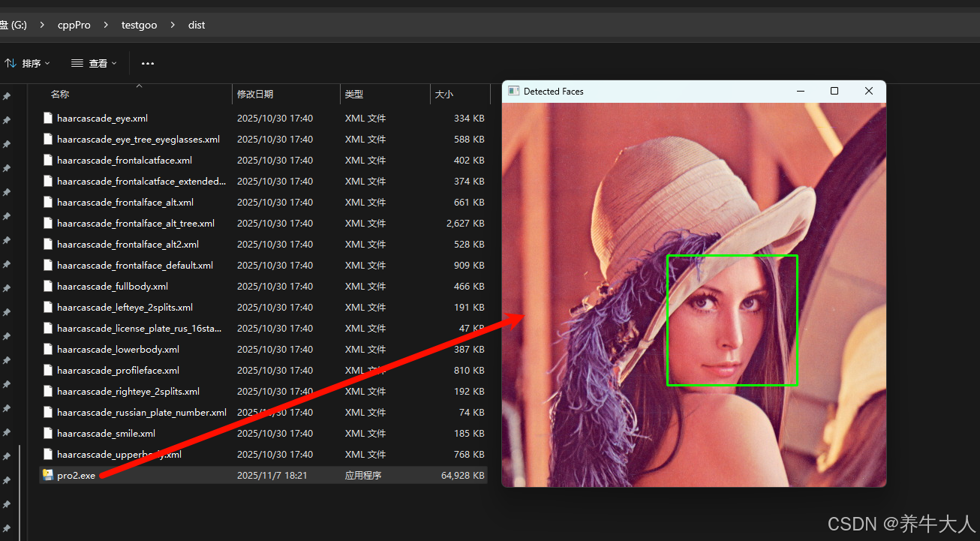This screenshot has height=541, width=980.
Task: Select the file haarcascade_eye_tree_eyeglasses.xml
Action: [x=138, y=140]
